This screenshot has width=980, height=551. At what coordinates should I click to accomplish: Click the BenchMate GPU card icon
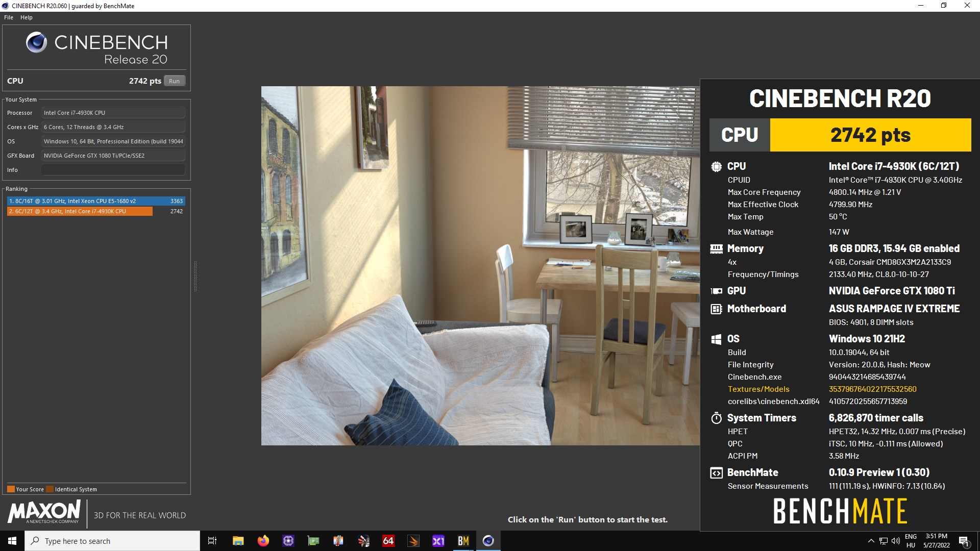716,291
